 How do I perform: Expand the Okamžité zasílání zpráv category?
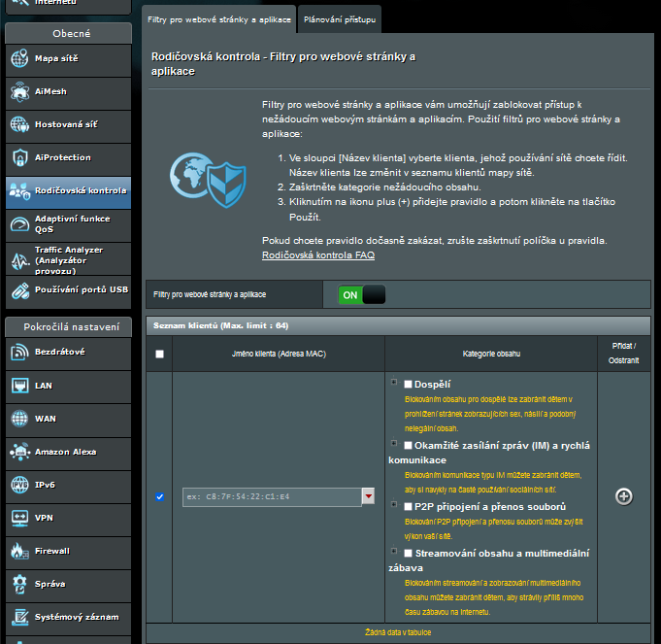[x=392, y=444]
